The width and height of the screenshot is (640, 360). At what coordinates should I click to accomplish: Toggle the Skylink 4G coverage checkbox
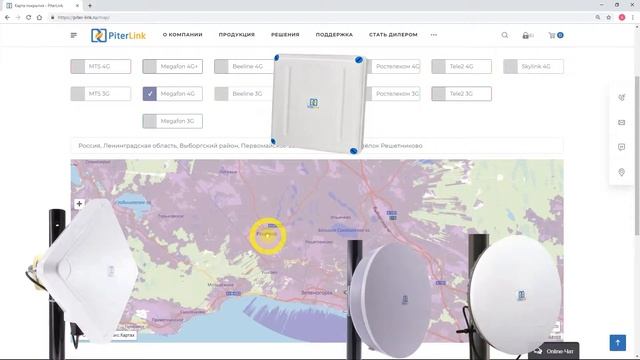pyautogui.click(x=510, y=67)
